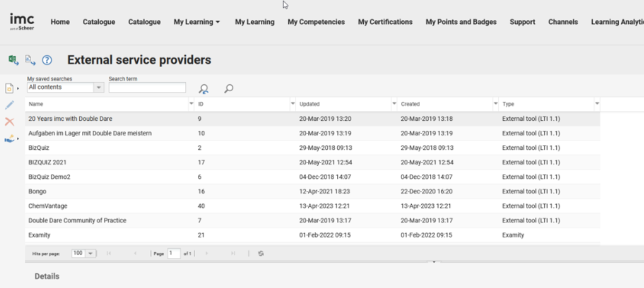
Task: Open the My Certifications menu item
Action: click(x=385, y=22)
